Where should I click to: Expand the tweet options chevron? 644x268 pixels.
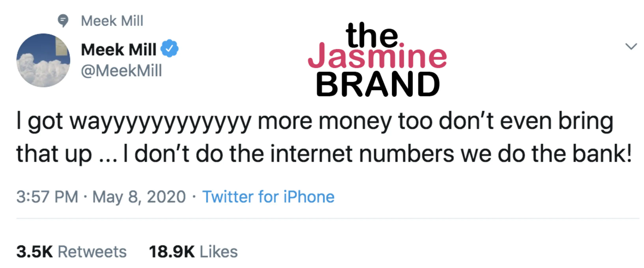point(631,47)
